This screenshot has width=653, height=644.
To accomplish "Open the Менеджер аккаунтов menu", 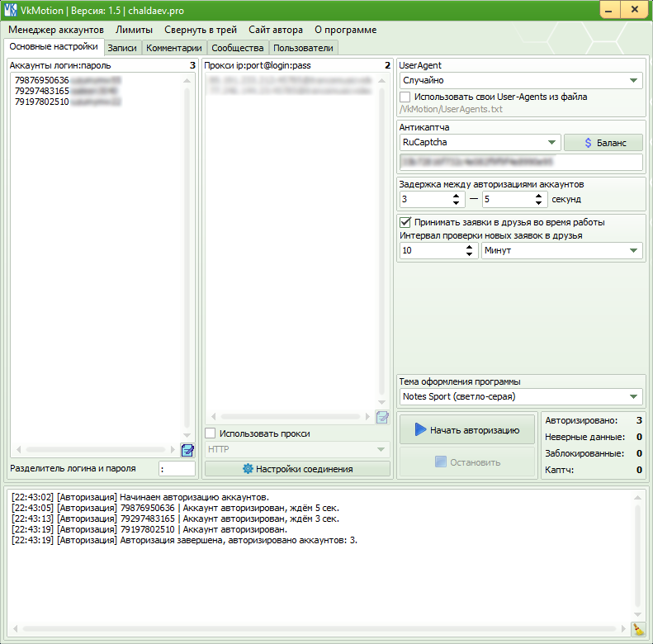I will point(56,30).
